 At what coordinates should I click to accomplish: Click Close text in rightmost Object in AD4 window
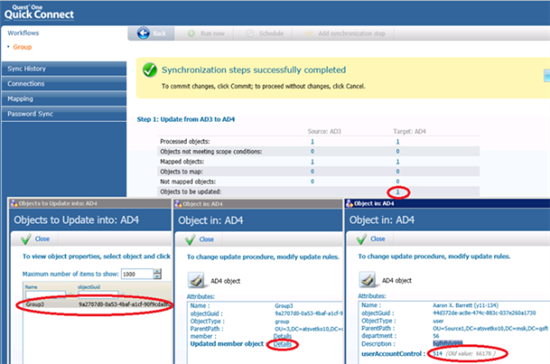[377, 239]
